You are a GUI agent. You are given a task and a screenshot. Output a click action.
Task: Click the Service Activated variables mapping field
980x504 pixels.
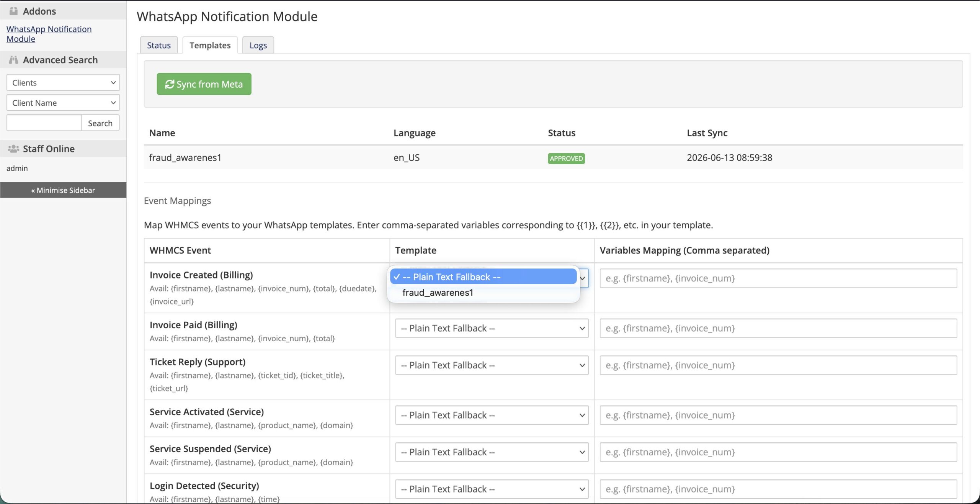[778, 415]
